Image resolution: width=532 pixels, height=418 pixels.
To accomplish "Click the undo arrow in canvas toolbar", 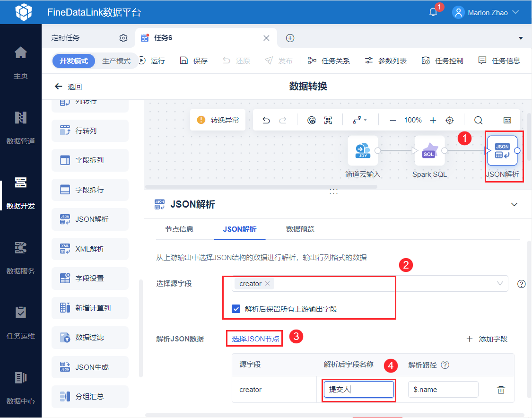I will tap(266, 120).
